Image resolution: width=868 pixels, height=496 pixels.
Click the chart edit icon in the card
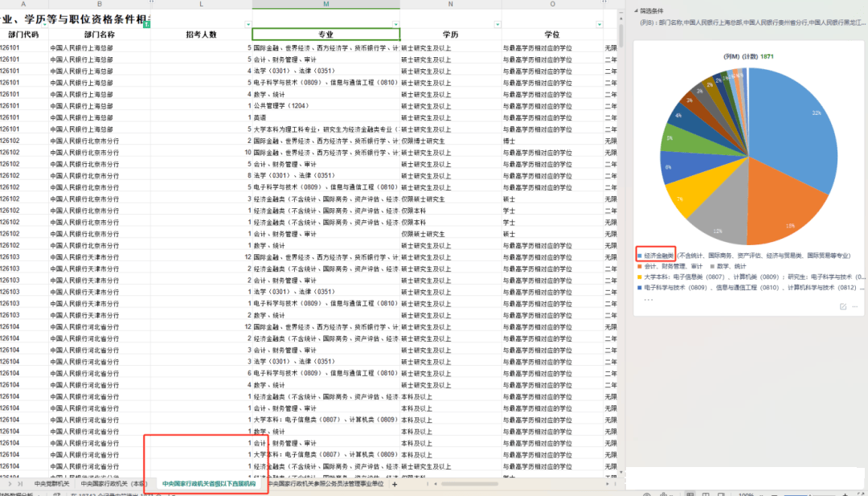click(x=843, y=306)
